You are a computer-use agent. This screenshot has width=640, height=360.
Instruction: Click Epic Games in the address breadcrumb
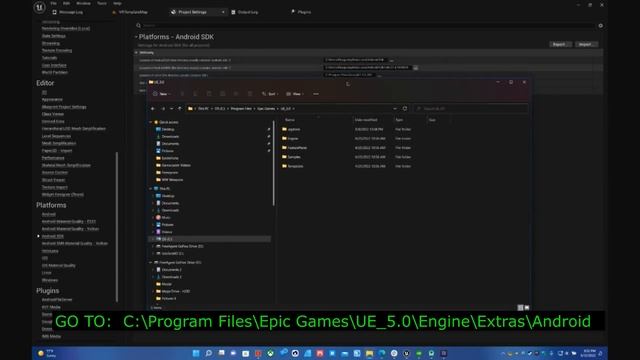pyautogui.click(x=266, y=109)
